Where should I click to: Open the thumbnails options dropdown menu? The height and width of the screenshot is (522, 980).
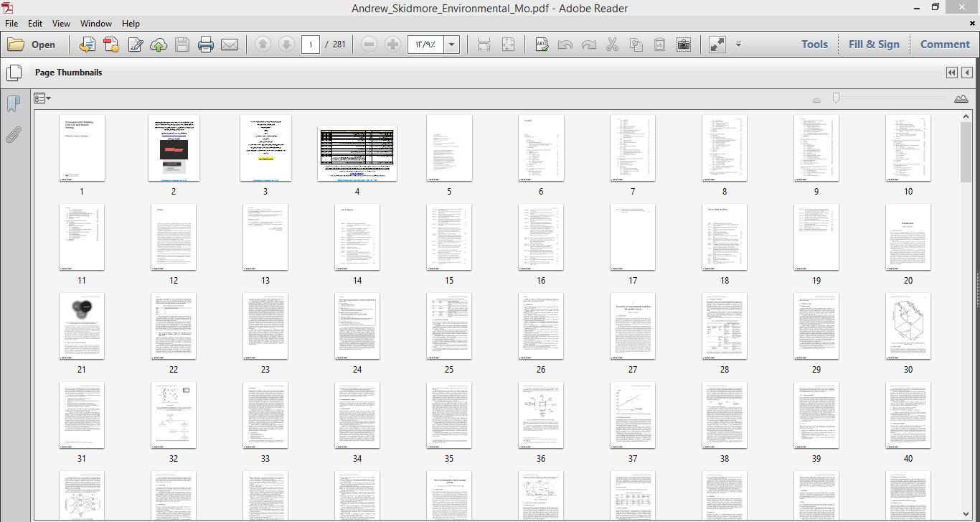(x=42, y=98)
